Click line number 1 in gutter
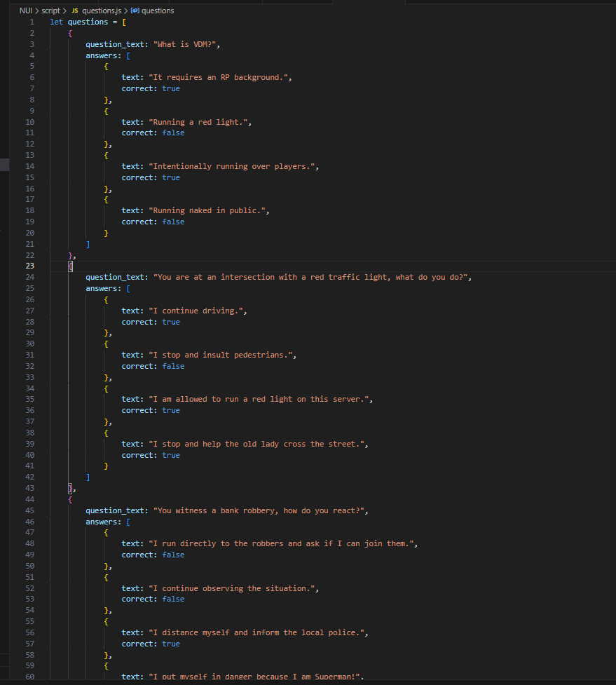The width and height of the screenshot is (616, 685). point(32,22)
